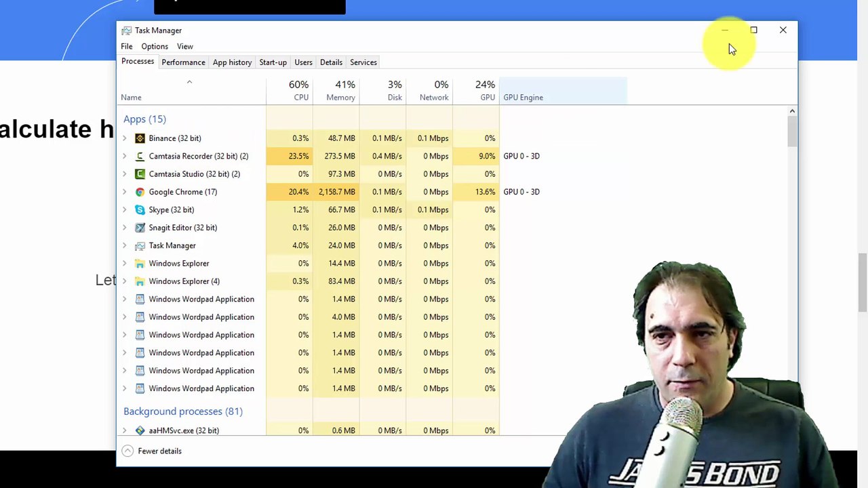Image resolution: width=868 pixels, height=488 pixels.
Task: Select the Binance (32 bit) row name
Action: tap(175, 138)
